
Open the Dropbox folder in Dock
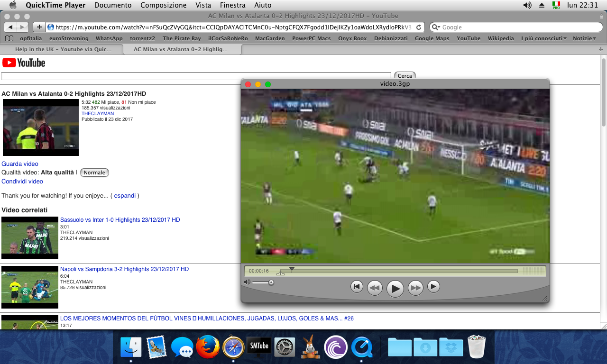451,347
